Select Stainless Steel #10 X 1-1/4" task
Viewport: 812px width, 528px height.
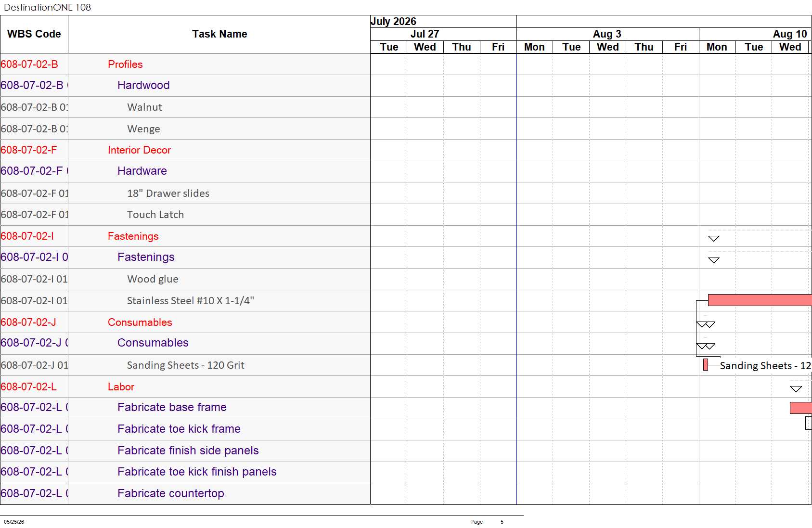click(190, 301)
